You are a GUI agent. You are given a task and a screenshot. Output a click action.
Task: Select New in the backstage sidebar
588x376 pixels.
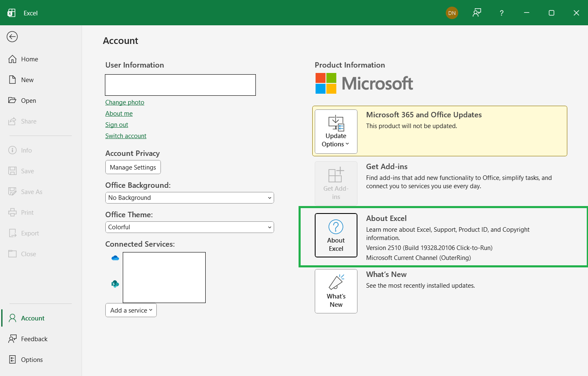point(41,80)
